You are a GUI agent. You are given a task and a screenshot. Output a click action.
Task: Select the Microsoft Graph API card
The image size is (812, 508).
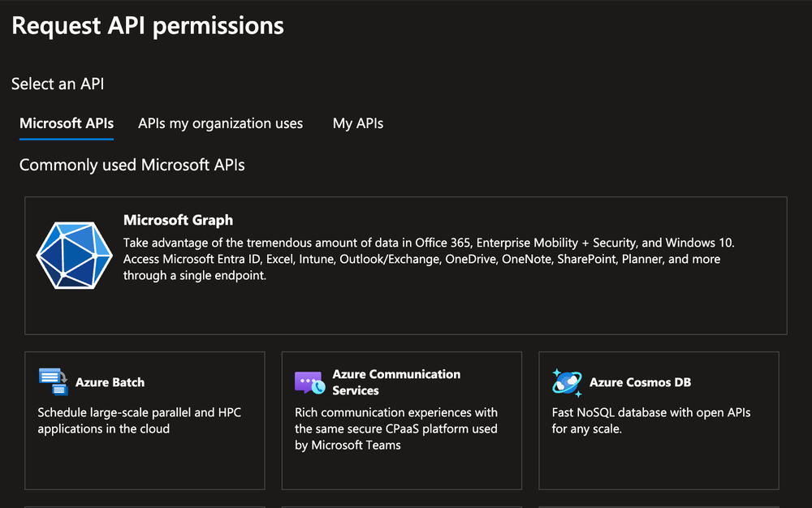406,264
